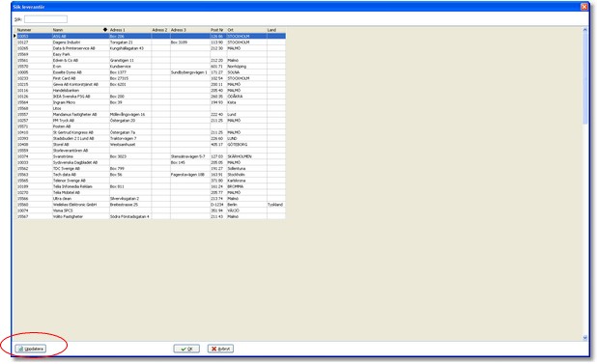The width and height of the screenshot is (597, 364).
Task: Select the Telenor Sverige AB row
Action: [x=151, y=181]
